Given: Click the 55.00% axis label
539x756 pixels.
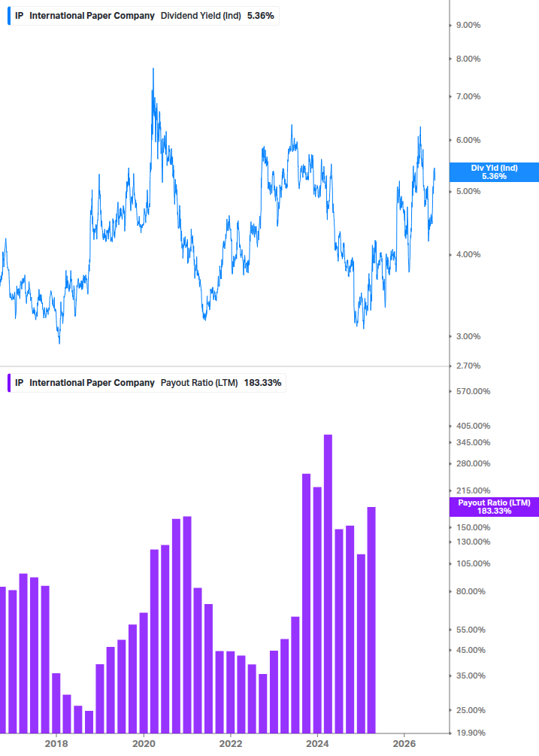Looking at the screenshot, I should [x=471, y=630].
